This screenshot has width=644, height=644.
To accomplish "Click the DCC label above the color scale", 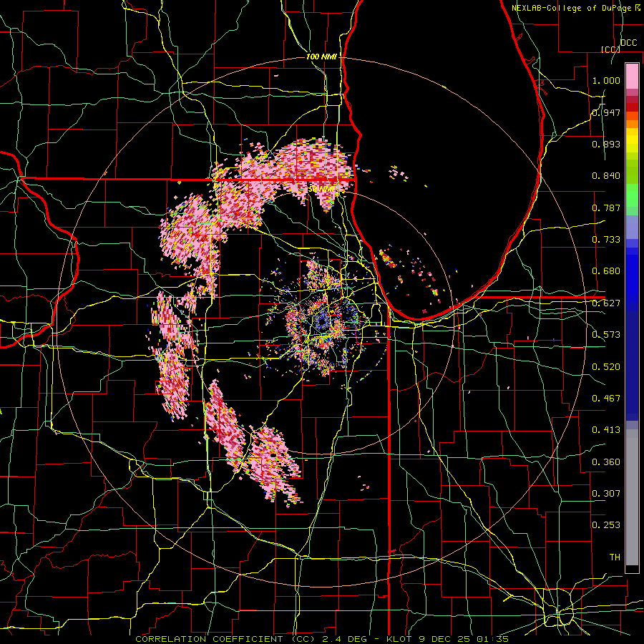I will coord(628,43).
